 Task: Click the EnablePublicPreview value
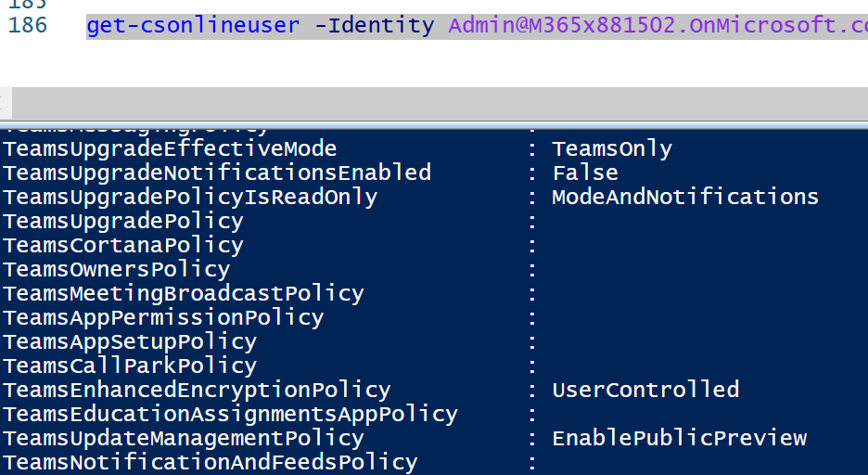tap(680, 438)
